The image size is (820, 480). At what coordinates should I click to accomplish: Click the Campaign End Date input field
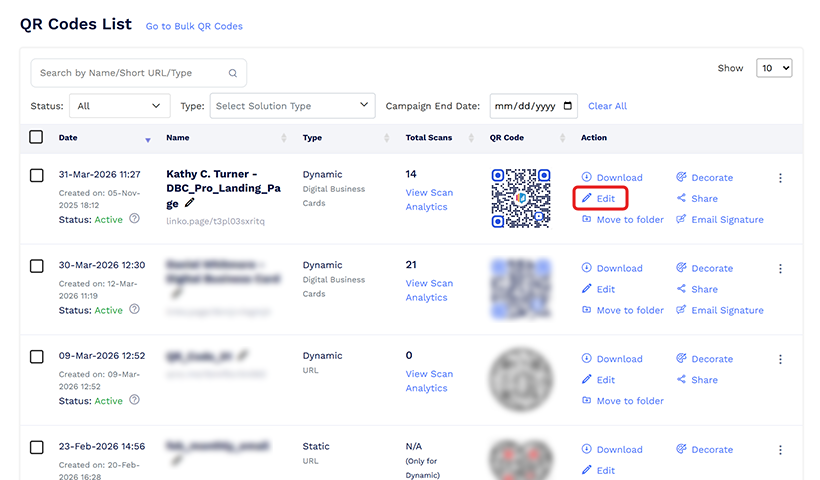[x=533, y=106]
